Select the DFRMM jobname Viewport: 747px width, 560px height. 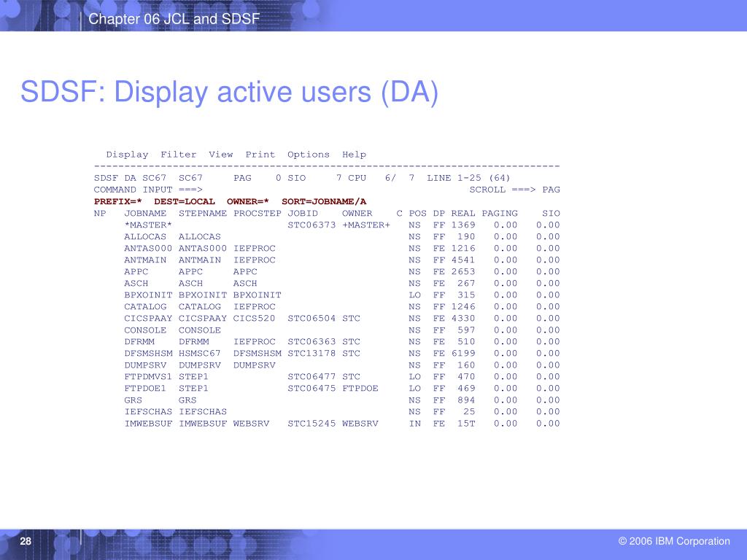pyautogui.click(x=139, y=341)
